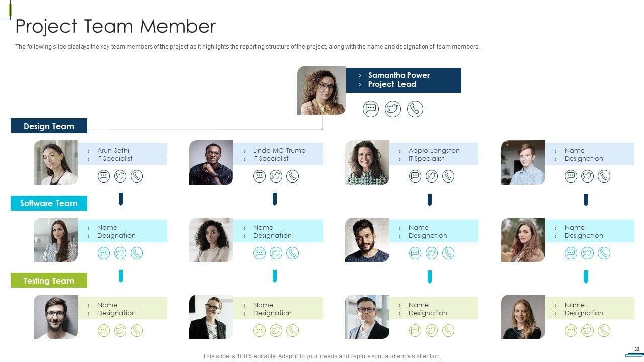Image resolution: width=644 pixels, height=362 pixels.
Task: Click Applo Langston's profile photo
Action: [x=367, y=162]
